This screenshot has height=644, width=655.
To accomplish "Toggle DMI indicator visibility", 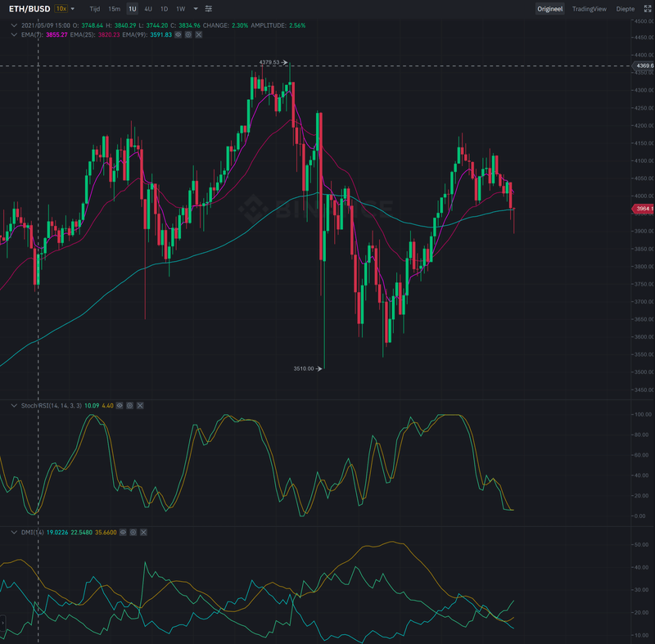I will [x=122, y=532].
